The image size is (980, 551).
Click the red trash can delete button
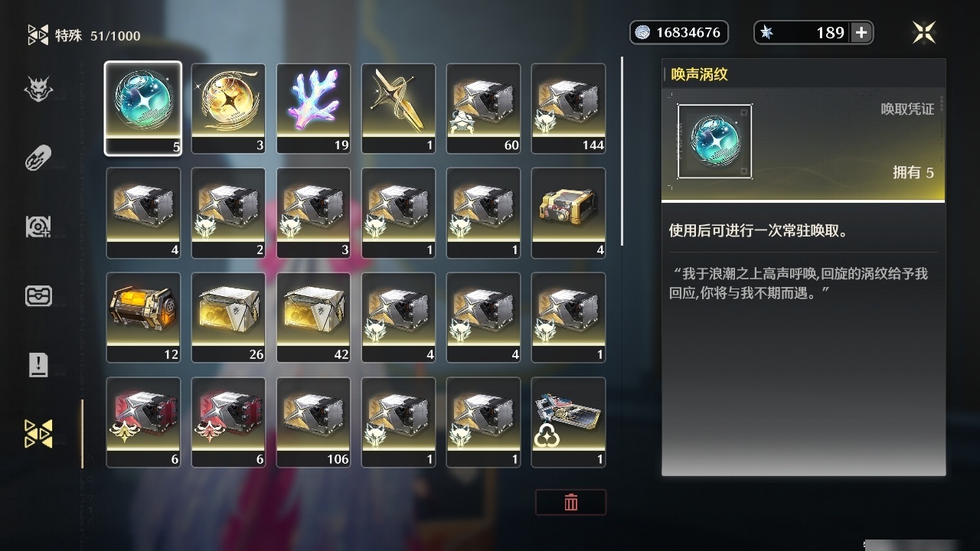[x=571, y=502]
